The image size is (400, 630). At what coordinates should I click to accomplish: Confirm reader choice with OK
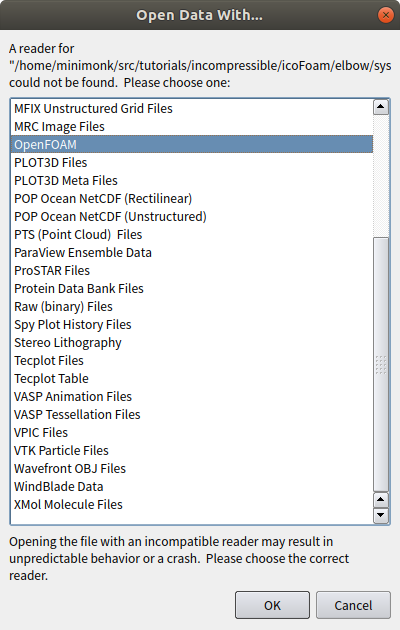(x=272, y=605)
